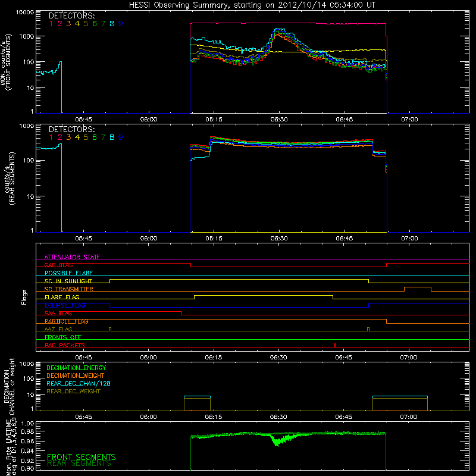Click the 10000 y-axis tick of front segments plot
The image size is (476, 476).
tap(25, 12)
